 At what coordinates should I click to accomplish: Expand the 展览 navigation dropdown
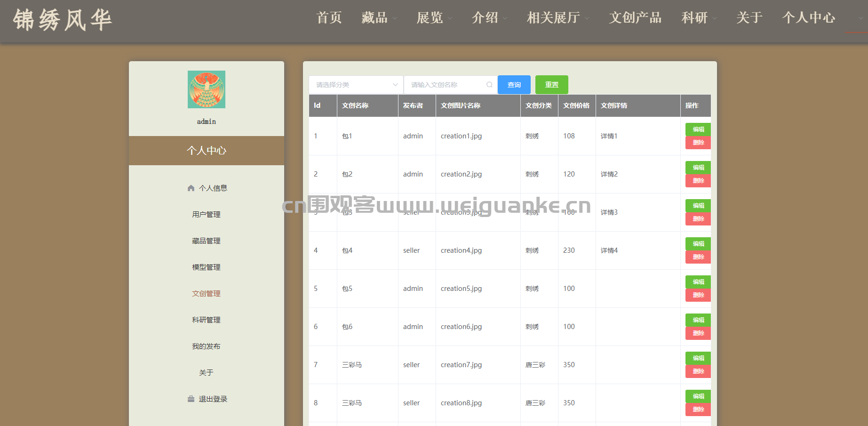(x=434, y=18)
